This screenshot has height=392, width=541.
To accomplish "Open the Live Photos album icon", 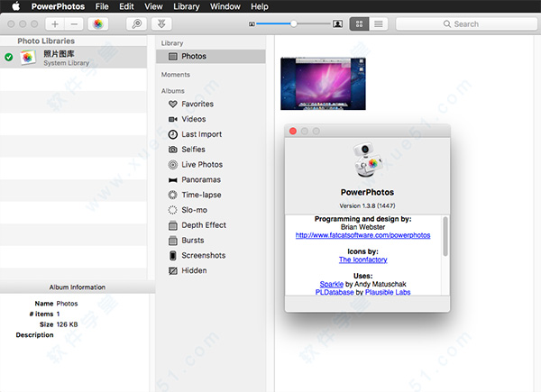I will pyautogui.click(x=173, y=164).
